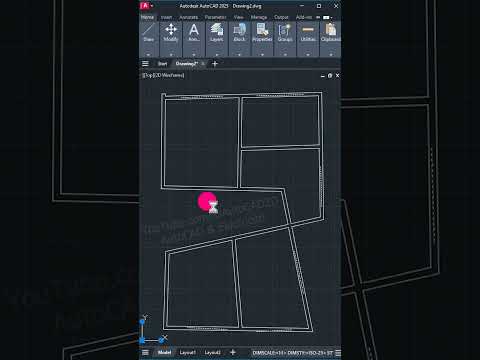The height and width of the screenshot is (360, 480).
Task: Expand the Draw panel dropdown arrow
Action: pos(149,54)
